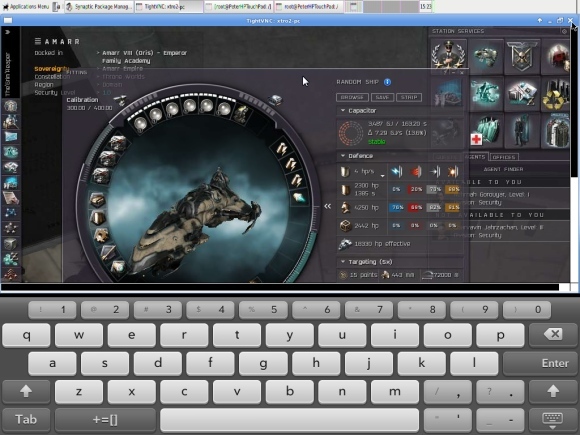Click the STRIP fitting button

click(409, 97)
